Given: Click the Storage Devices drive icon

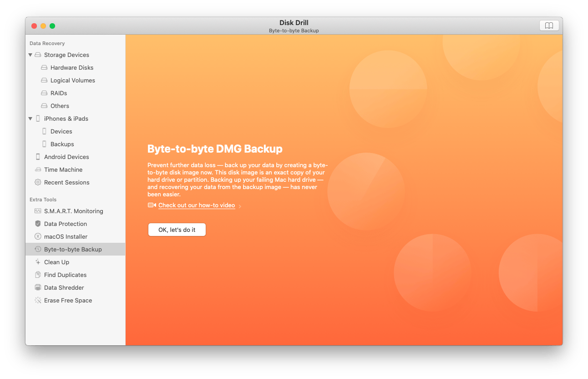Looking at the screenshot, I should coord(38,55).
